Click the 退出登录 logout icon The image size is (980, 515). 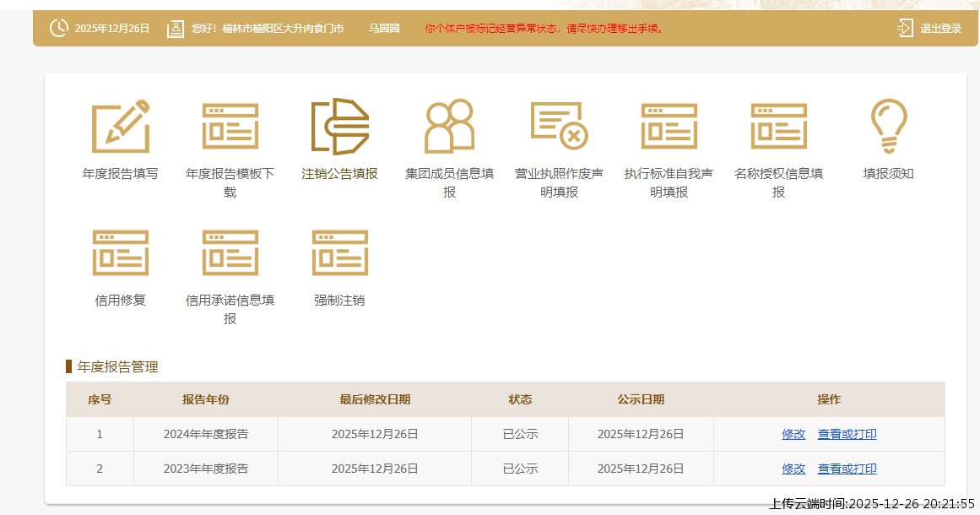click(903, 27)
